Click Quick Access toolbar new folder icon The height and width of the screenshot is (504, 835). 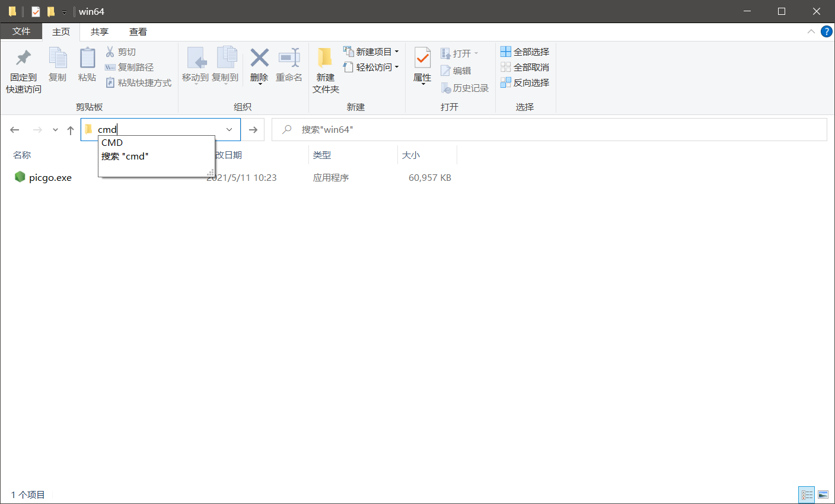coord(51,11)
